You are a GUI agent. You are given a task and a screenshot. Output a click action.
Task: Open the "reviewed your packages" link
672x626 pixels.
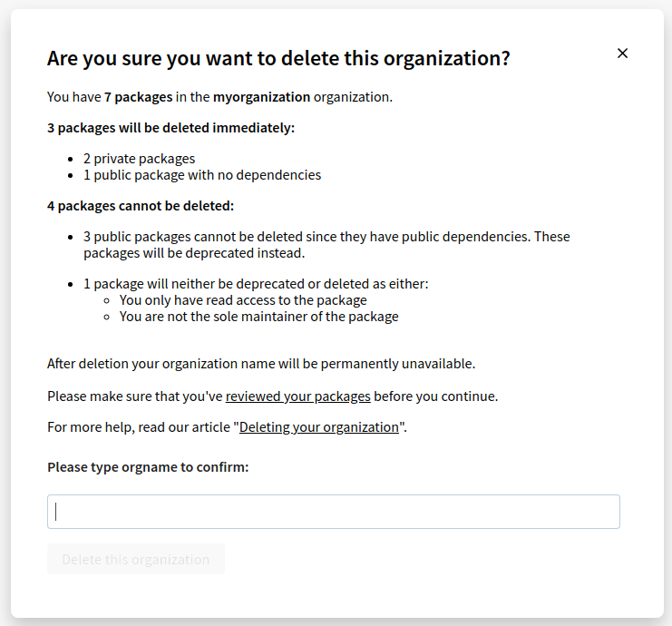point(297,396)
